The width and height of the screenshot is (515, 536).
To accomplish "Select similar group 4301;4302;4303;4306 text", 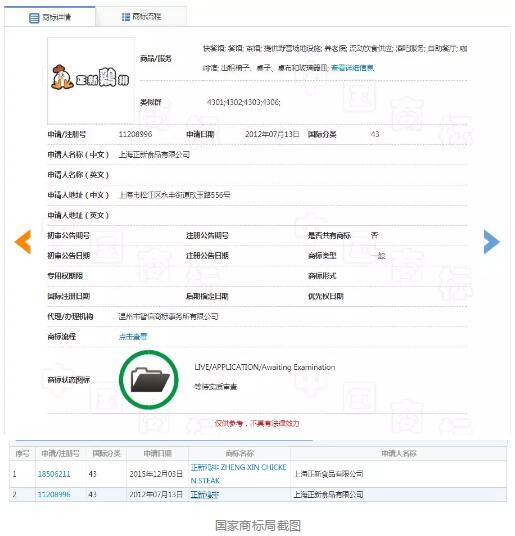I will [x=244, y=102].
